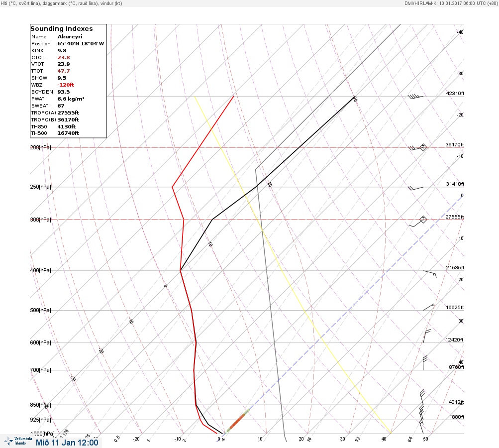Click the 42310ft altitude label
This screenshot has height=448, width=499.
(x=455, y=93)
